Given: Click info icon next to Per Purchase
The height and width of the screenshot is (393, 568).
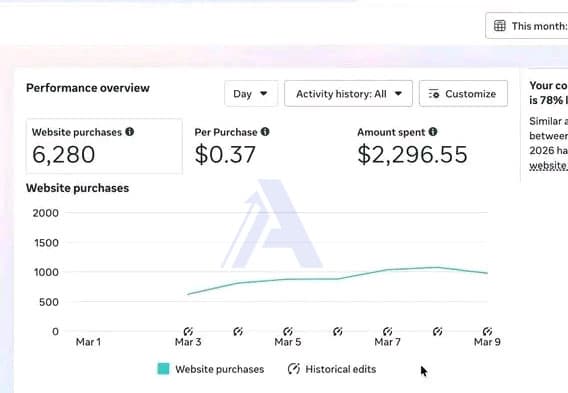Looking at the screenshot, I should pos(265,131).
